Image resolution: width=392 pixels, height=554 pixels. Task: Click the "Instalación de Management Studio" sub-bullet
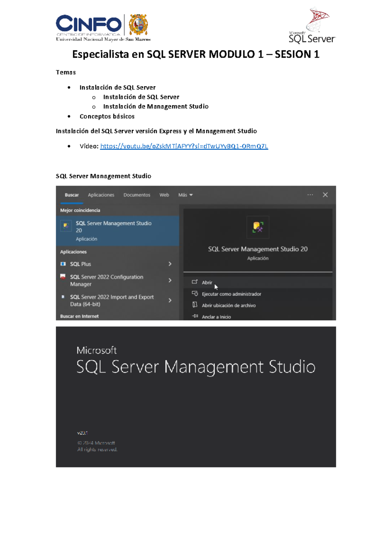(156, 106)
